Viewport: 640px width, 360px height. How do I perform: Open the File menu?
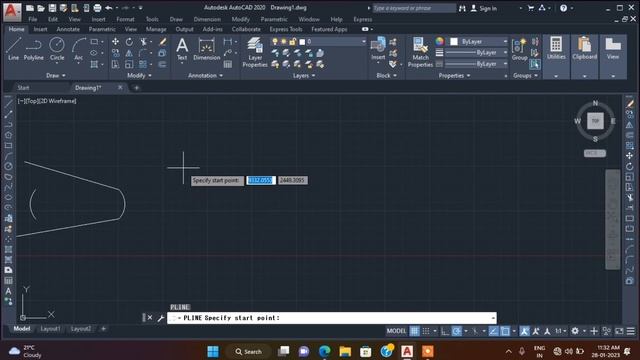33,19
